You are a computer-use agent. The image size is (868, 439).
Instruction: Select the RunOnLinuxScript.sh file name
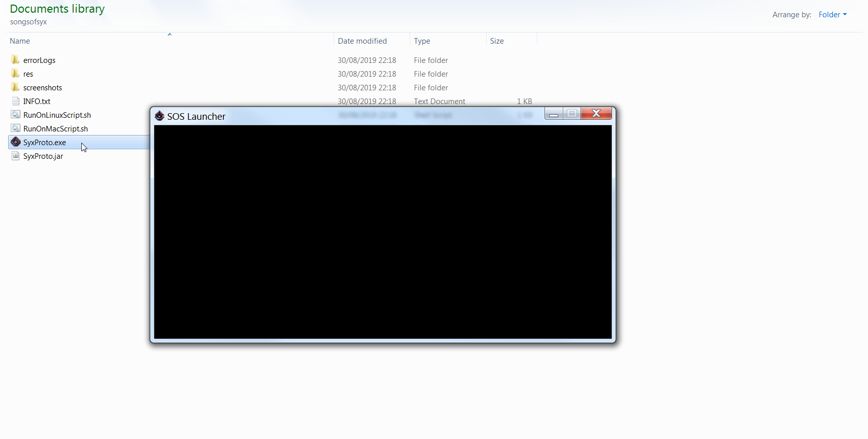pos(57,115)
